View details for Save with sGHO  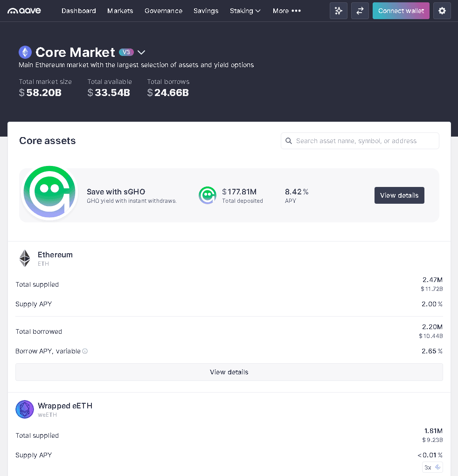[x=399, y=195]
